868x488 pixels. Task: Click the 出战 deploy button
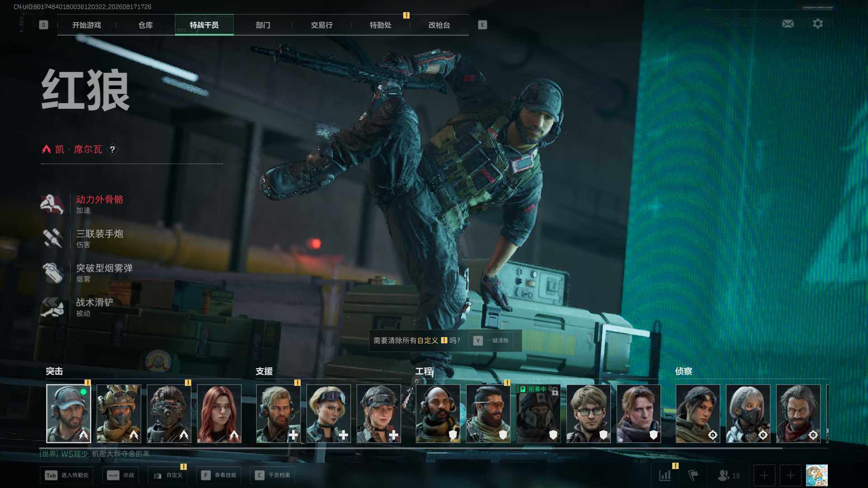(x=121, y=475)
